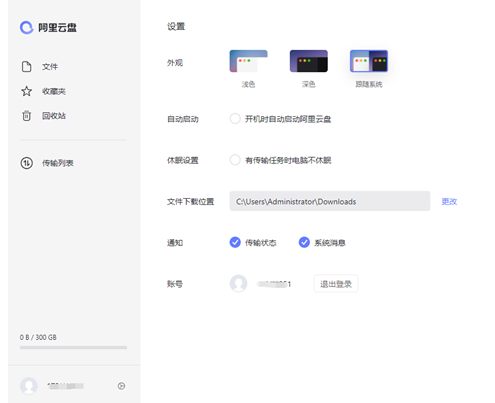Uncheck the 传输状态 notification checkbox
495x403 pixels.
235,242
